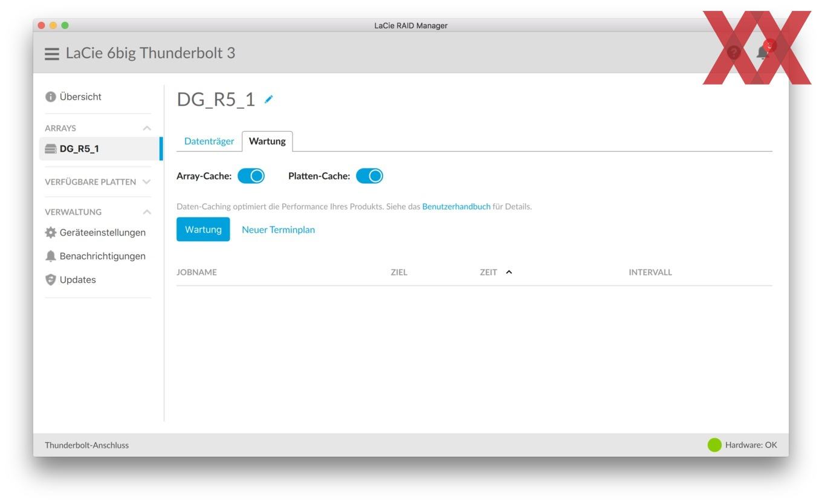The width and height of the screenshot is (822, 504).
Task: Collapse the VERWALTUNG section chevron
Action: (146, 212)
